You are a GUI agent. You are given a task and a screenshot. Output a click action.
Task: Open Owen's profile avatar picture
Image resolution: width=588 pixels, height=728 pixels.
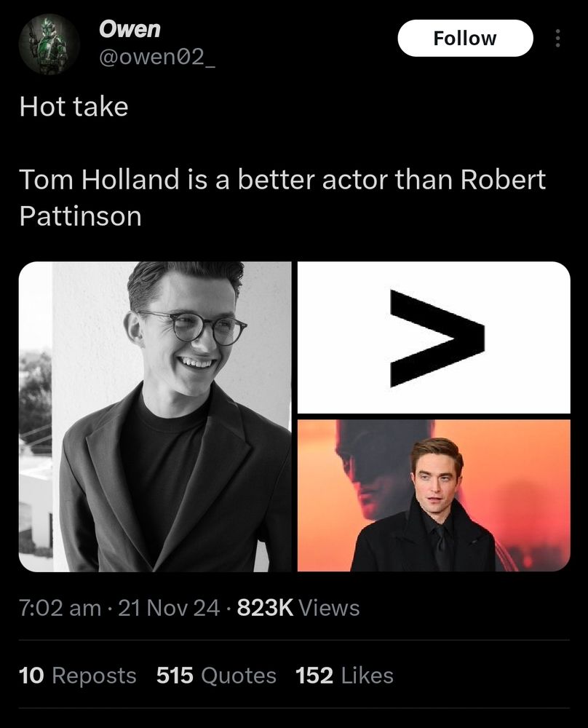(x=49, y=44)
